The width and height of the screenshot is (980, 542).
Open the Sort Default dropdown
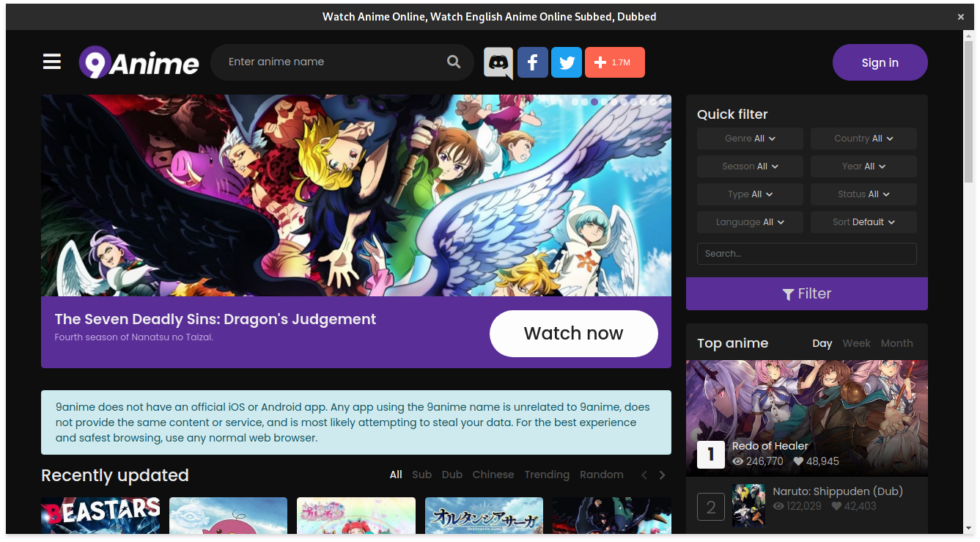863,222
